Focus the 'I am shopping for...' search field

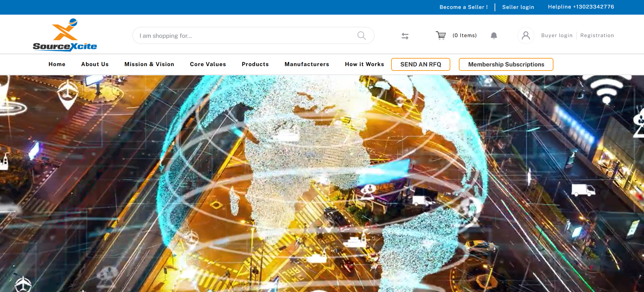click(253, 35)
